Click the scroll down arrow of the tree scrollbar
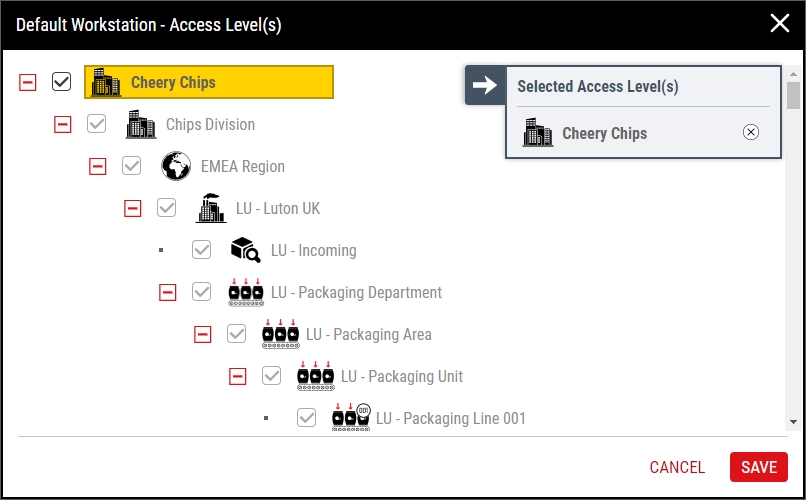This screenshot has height=500, width=806. 793,422
